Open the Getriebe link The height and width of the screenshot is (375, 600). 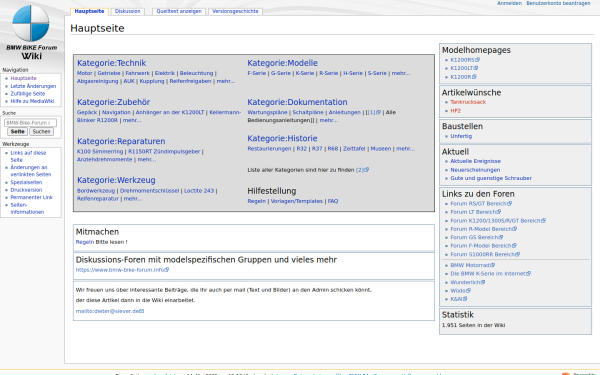[x=109, y=73]
